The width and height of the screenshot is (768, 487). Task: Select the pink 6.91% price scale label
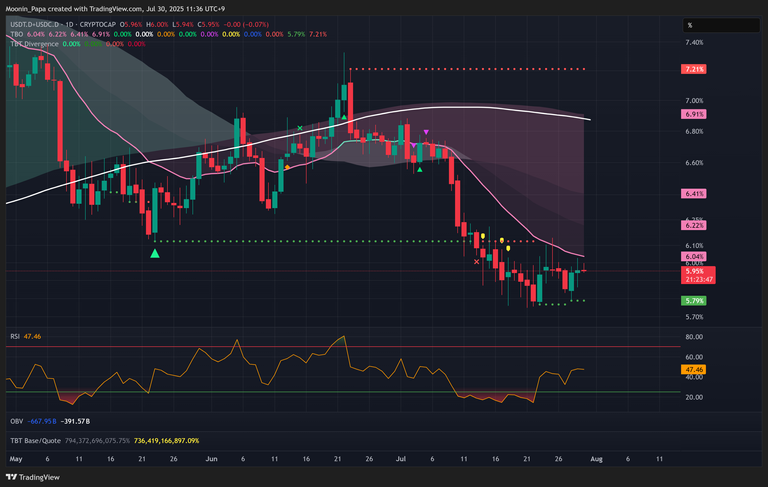pos(694,115)
